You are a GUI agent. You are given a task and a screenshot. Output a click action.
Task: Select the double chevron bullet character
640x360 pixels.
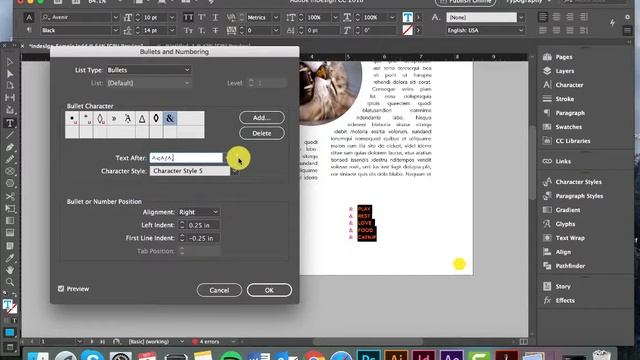pos(114,119)
